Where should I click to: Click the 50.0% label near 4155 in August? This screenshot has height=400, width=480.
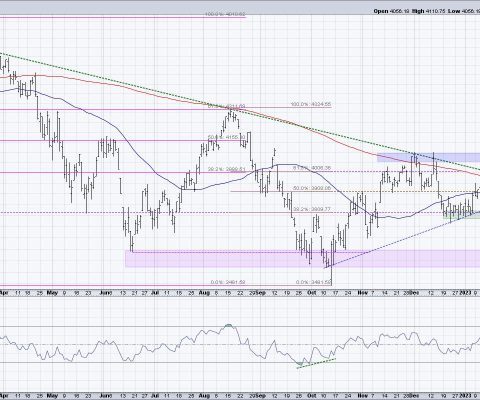227,137
